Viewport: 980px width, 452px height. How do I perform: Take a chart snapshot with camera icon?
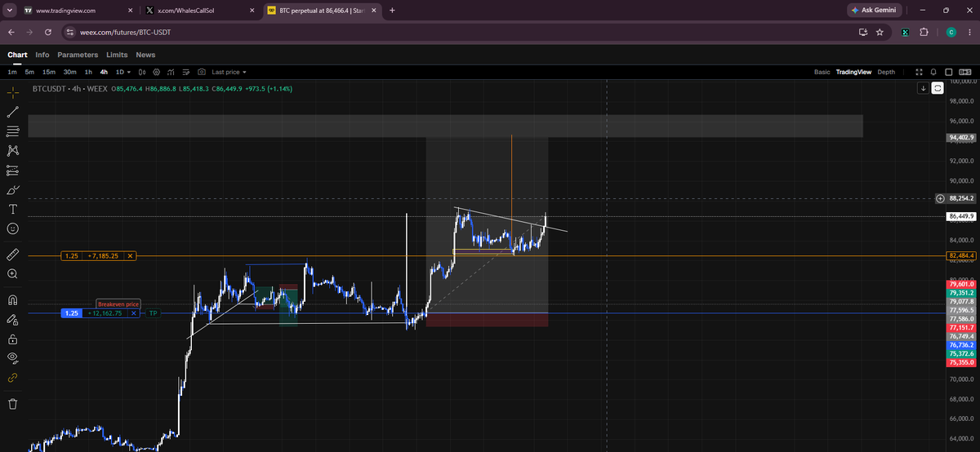(x=202, y=72)
